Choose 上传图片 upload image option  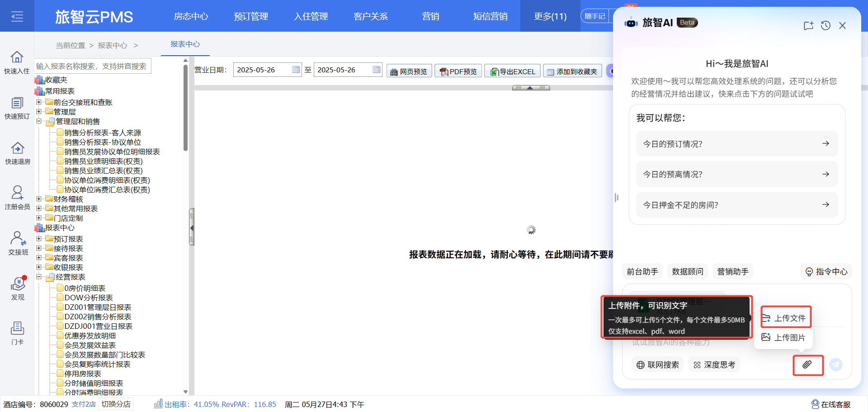(783, 337)
